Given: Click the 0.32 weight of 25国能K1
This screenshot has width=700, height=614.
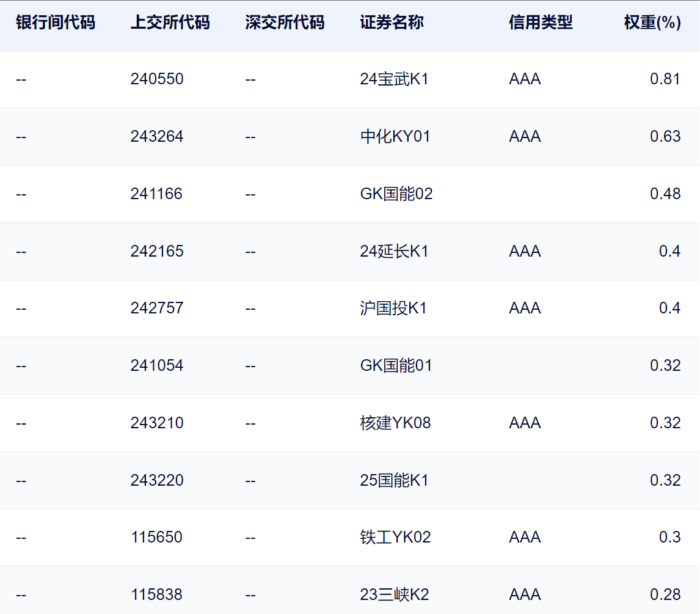Looking at the screenshot, I should point(665,480).
